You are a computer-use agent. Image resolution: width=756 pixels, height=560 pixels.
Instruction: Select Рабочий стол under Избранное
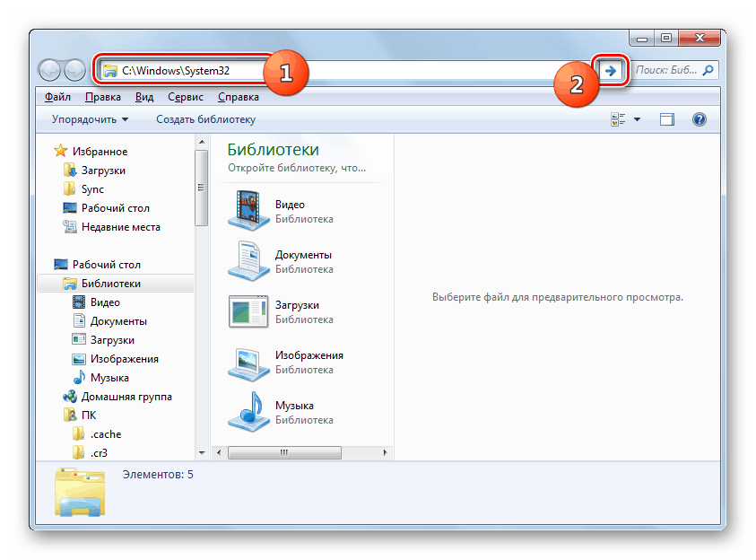point(115,208)
